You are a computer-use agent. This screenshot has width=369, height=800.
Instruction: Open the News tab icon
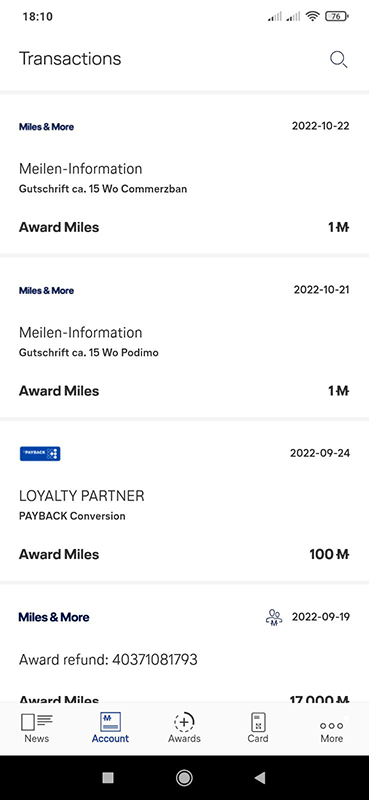click(x=37, y=722)
